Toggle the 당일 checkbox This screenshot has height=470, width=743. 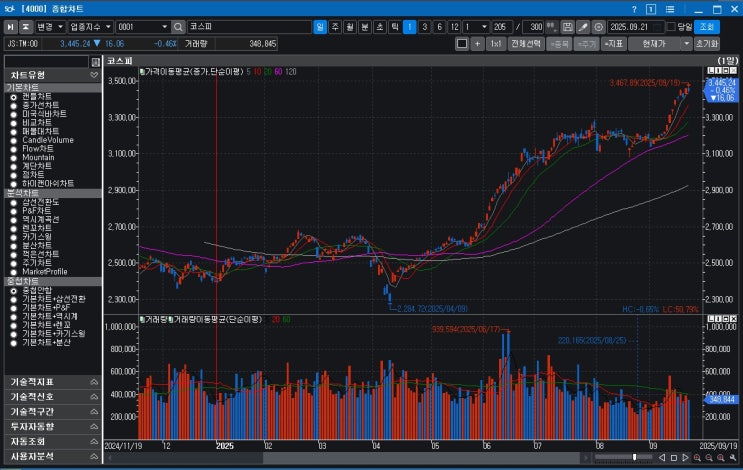click(671, 27)
